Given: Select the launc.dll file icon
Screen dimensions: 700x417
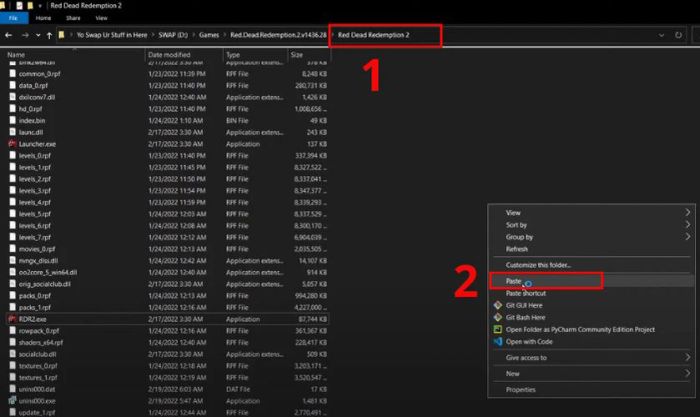Looking at the screenshot, I should (12, 132).
